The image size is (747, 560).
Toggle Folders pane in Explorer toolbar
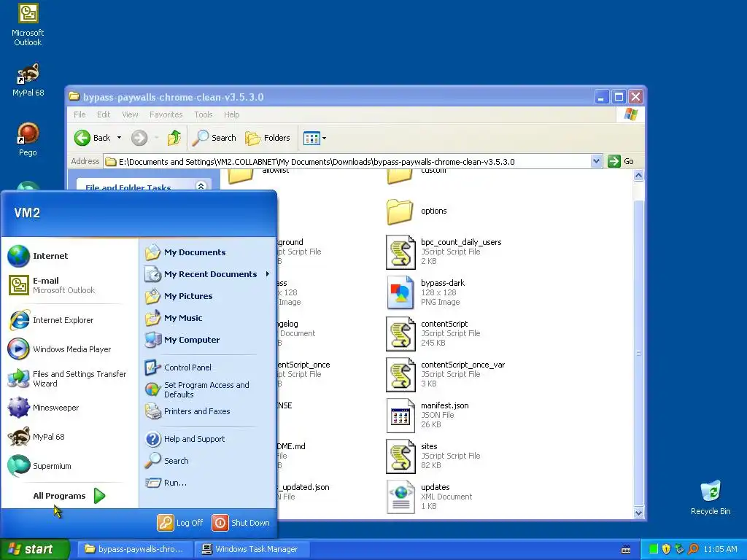267,138
